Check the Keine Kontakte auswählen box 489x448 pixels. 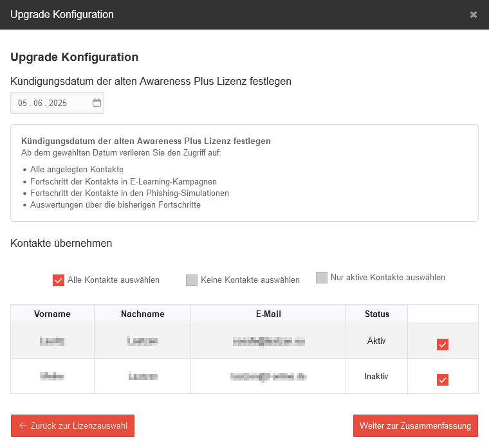click(x=191, y=280)
